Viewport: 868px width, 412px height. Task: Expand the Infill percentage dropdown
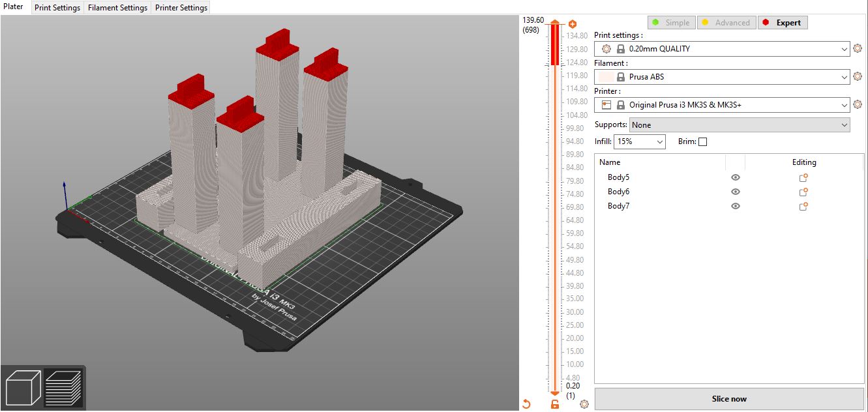[x=660, y=142]
